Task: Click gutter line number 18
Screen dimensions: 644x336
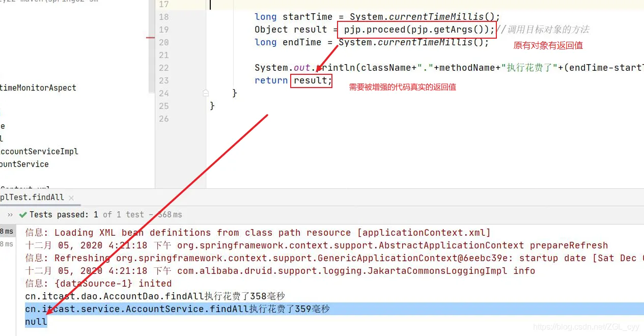Action: click(163, 17)
